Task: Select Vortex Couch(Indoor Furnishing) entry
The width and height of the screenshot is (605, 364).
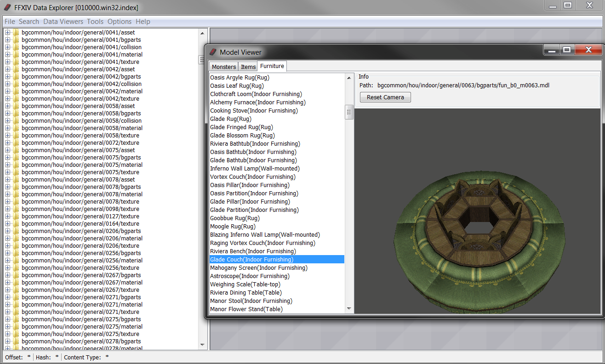Action: pos(277,177)
